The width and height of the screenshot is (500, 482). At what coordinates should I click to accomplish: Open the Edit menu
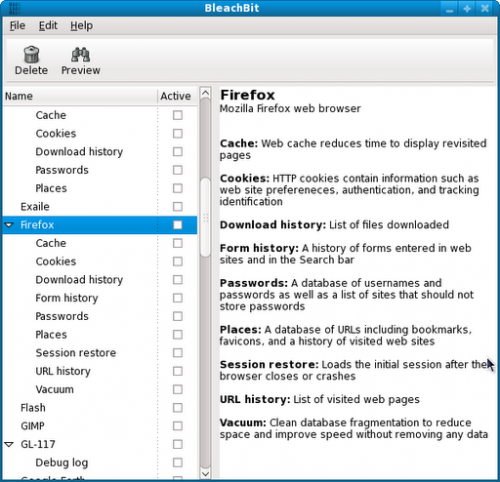point(48,26)
